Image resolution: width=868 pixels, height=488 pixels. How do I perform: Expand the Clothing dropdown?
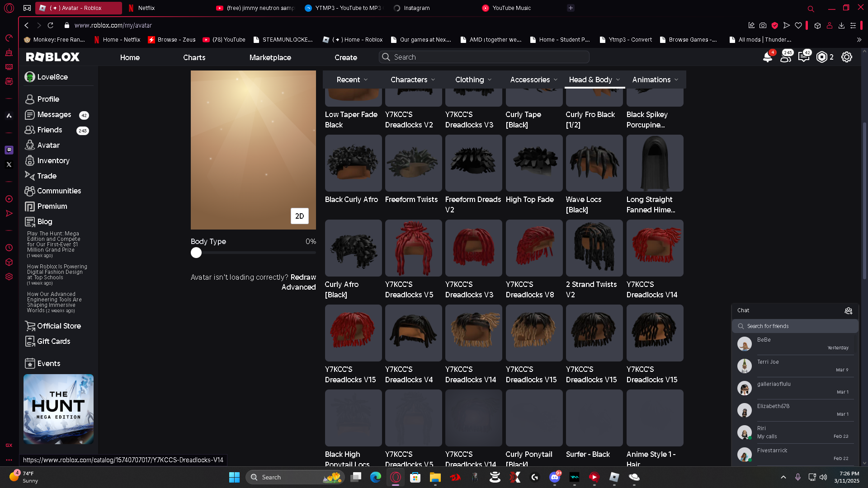pos(473,80)
